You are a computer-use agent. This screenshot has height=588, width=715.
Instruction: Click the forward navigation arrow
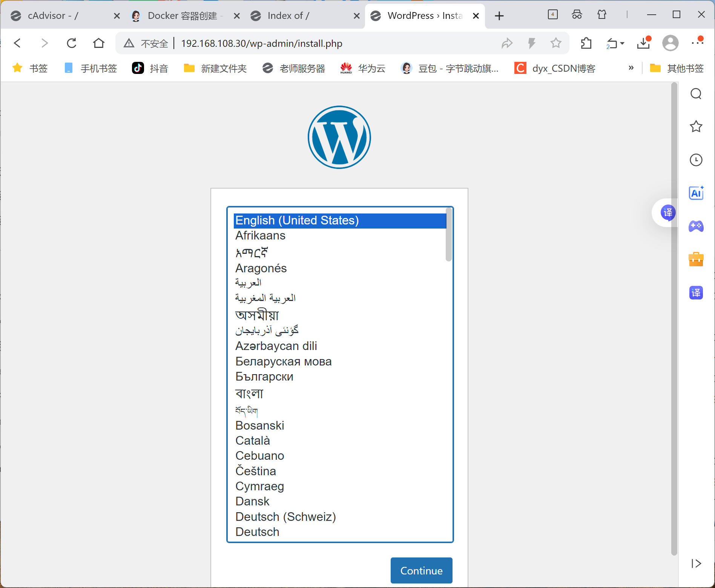coord(44,43)
